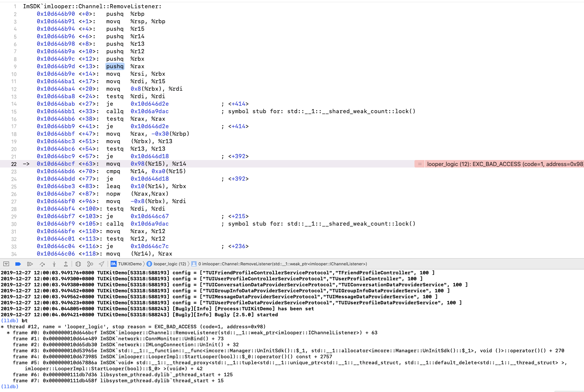Follow the jump link to address 0x10d646d18
The height and width of the screenshot is (392, 584).
(149, 156)
